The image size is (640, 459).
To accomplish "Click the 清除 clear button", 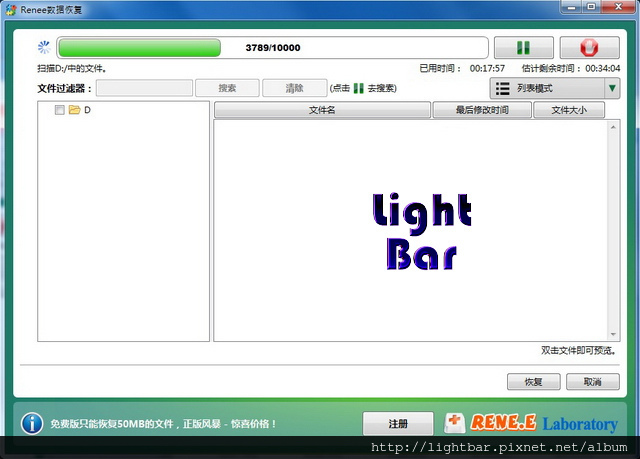I will click(x=294, y=88).
